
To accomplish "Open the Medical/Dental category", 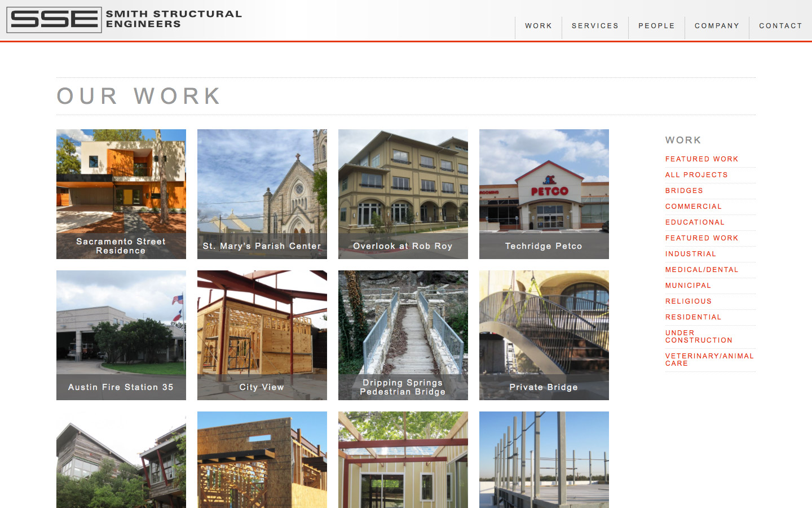I will click(701, 270).
